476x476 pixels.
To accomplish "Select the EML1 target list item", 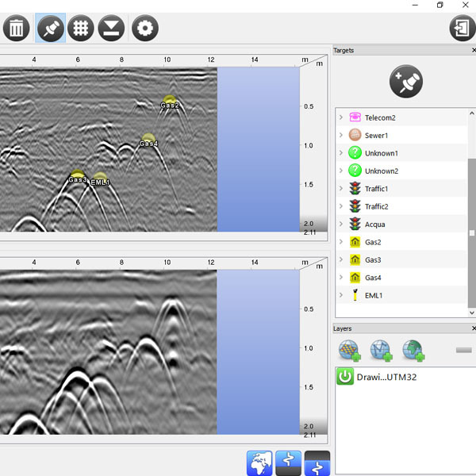I will click(x=374, y=295).
